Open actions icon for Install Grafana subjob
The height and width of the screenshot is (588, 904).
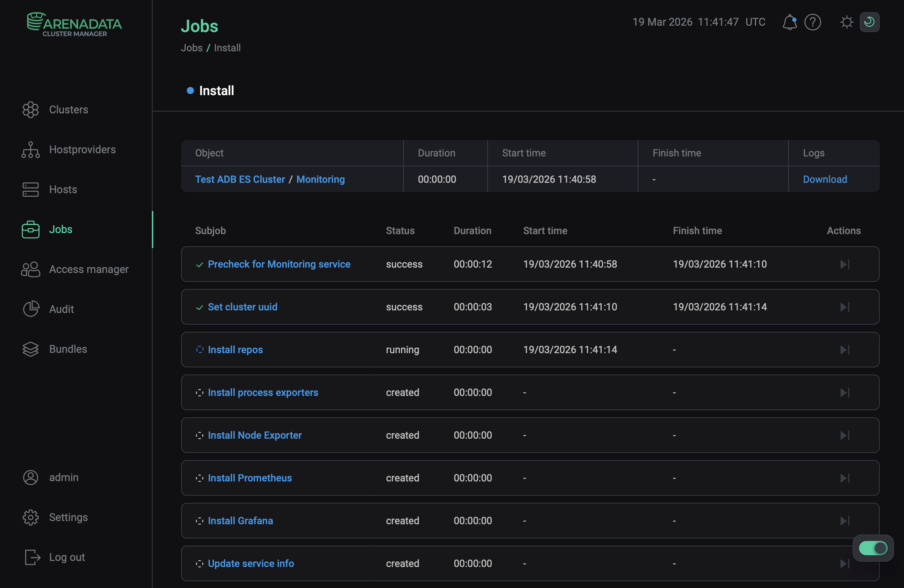845,520
